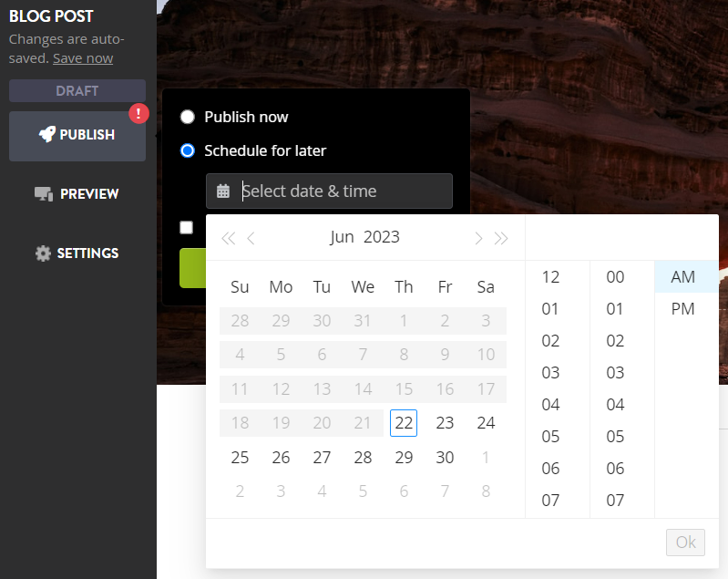
Task: Click the red exclamation alert badge
Action: pos(138,113)
